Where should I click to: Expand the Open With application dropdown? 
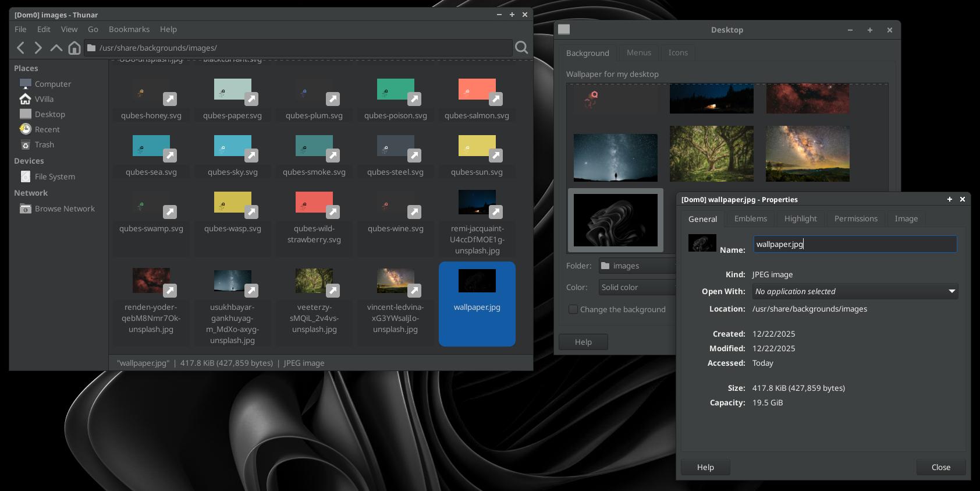pyautogui.click(x=855, y=291)
